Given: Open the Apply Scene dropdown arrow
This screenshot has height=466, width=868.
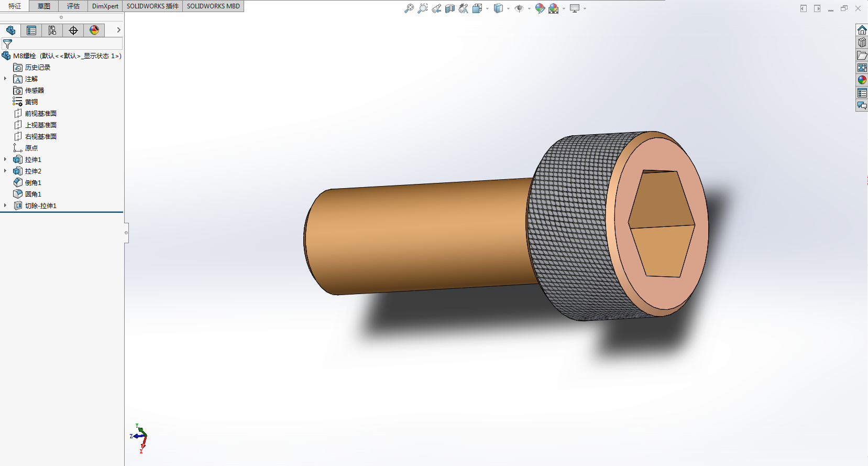Looking at the screenshot, I should click(564, 8).
